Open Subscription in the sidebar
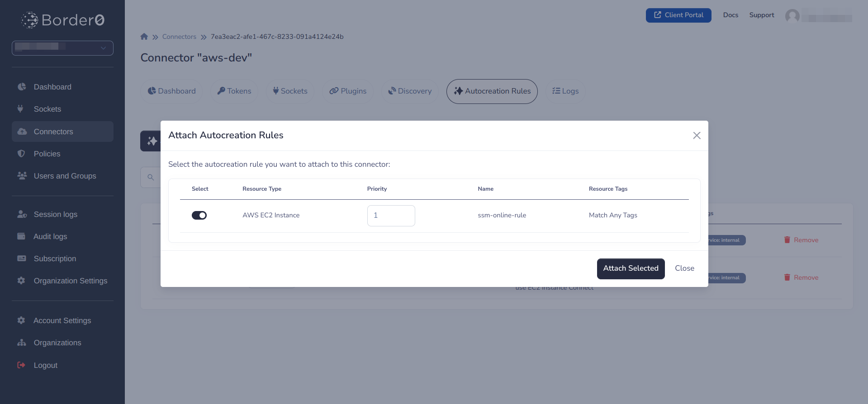 click(62, 258)
